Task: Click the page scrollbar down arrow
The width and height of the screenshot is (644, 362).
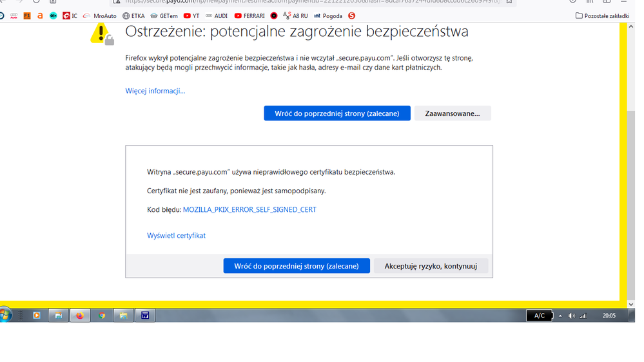Action: click(631, 305)
